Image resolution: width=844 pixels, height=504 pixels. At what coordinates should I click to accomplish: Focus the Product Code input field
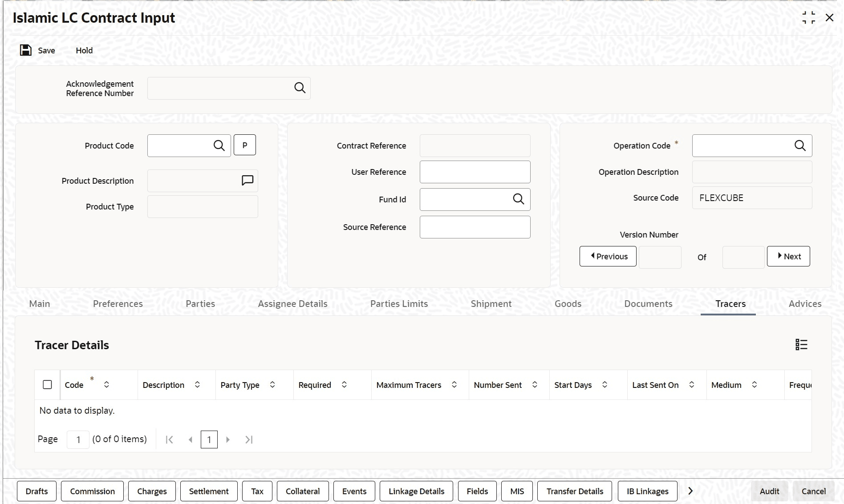[189, 145]
